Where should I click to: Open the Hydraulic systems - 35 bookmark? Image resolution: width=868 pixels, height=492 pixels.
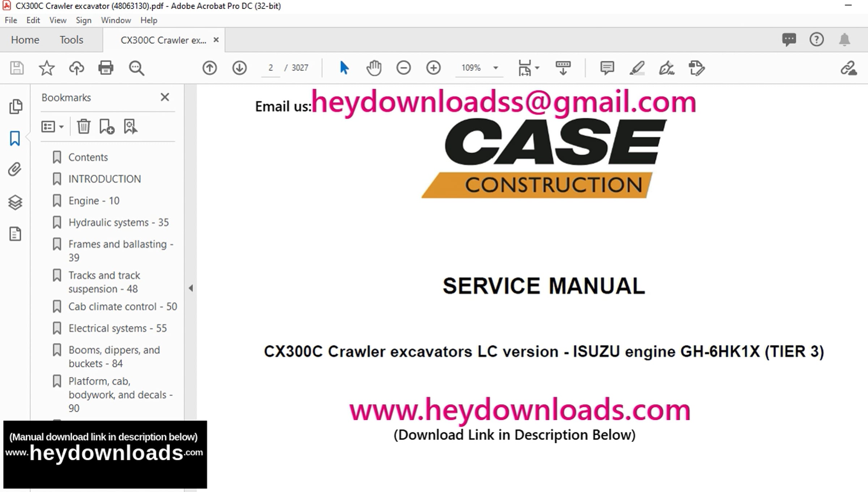pyautogui.click(x=118, y=222)
